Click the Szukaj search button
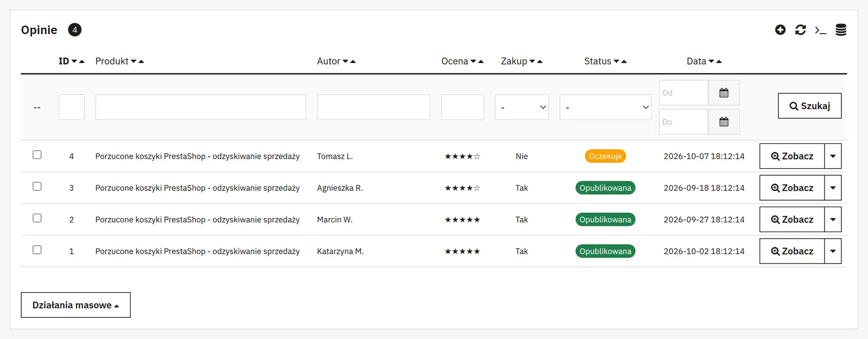Viewport: 868px width, 339px height. coord(809,106)
